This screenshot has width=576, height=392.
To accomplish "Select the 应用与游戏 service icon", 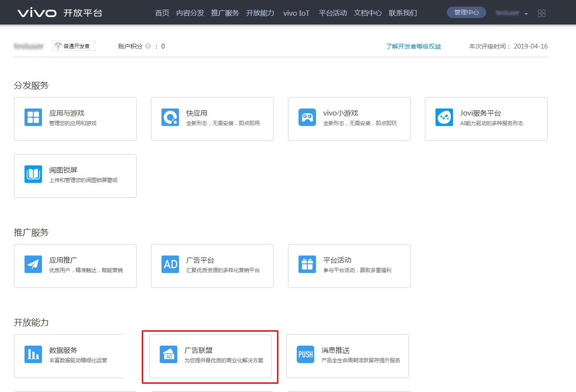I will tap(33, 117).
